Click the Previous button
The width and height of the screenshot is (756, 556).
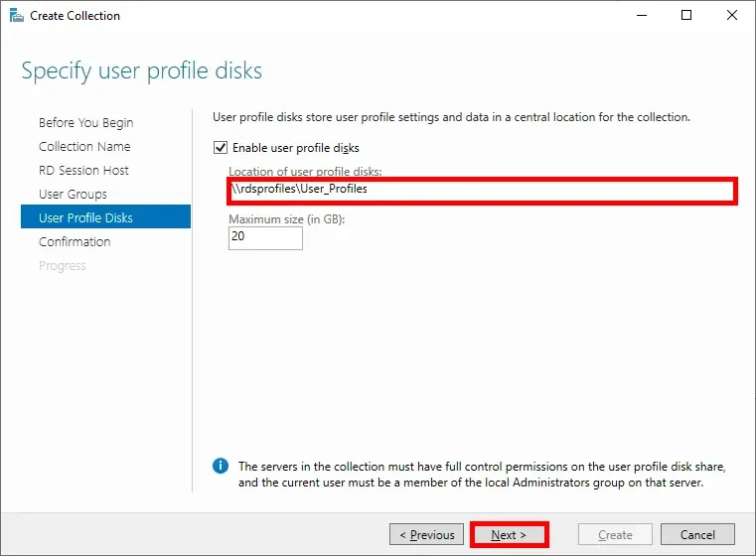[427, 535]
